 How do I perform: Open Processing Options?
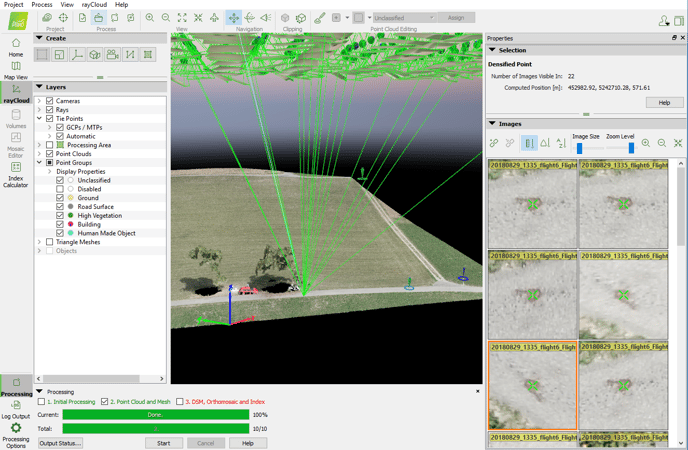tap(16, 431)
